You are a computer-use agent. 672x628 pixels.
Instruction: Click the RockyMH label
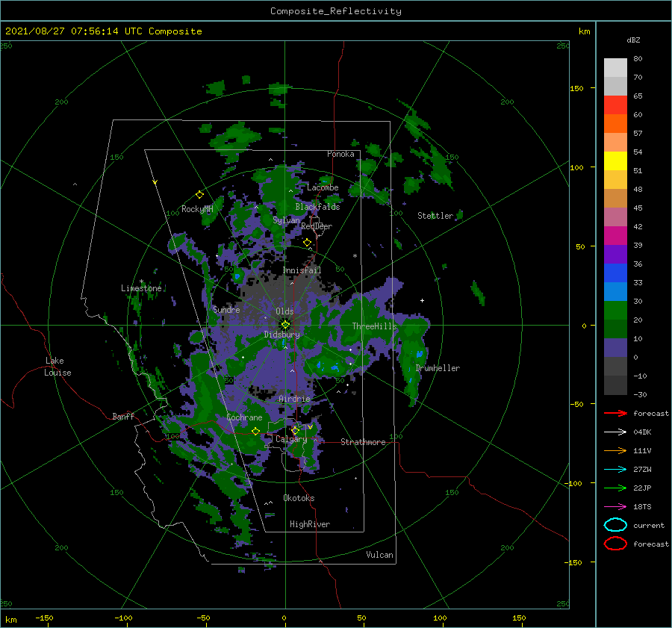(x=197, y=209)
